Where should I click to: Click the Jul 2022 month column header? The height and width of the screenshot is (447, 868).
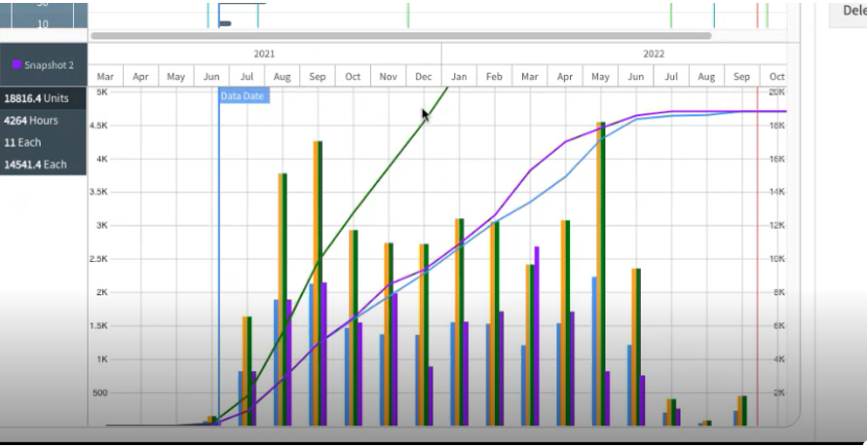pos(671,76)
